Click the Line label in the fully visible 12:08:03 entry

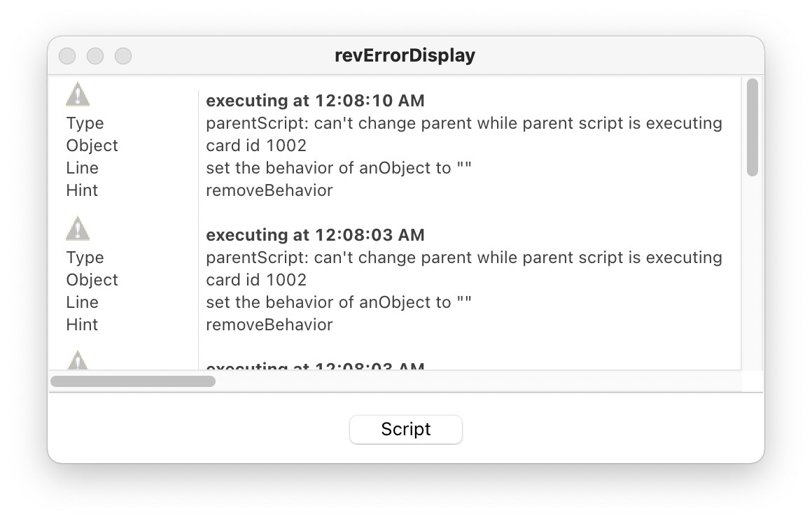[82, 302]
